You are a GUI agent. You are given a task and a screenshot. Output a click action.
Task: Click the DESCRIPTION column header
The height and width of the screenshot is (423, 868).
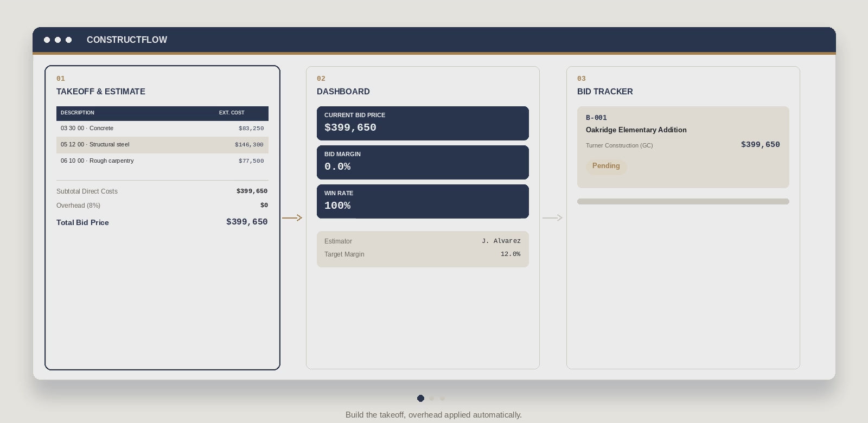coord(78,113)
